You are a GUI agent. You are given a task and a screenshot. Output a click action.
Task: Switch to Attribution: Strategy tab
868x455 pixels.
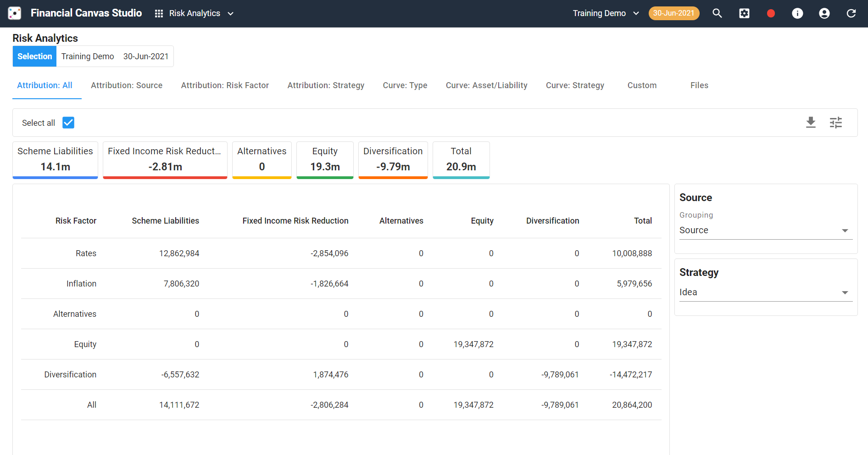[x=326, y=85]
